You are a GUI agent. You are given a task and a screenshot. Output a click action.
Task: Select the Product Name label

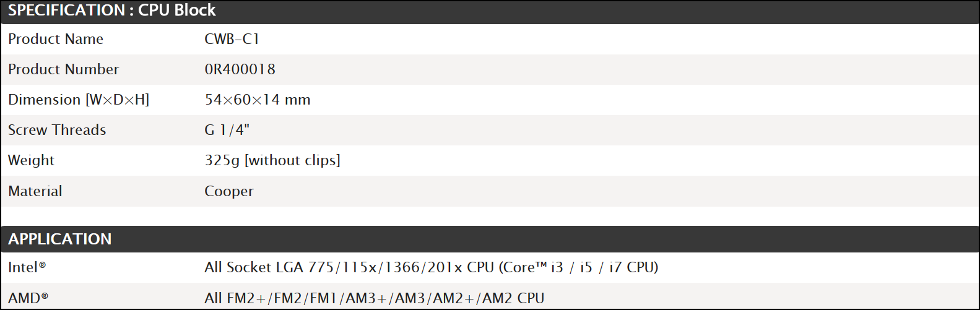click(56, 39)
